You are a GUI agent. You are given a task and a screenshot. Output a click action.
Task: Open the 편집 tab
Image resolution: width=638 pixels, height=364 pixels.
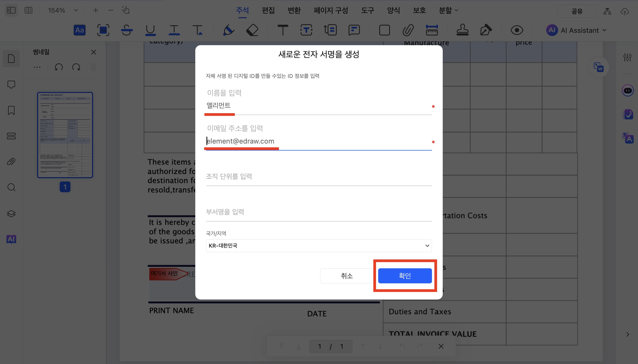coord(268,10)
